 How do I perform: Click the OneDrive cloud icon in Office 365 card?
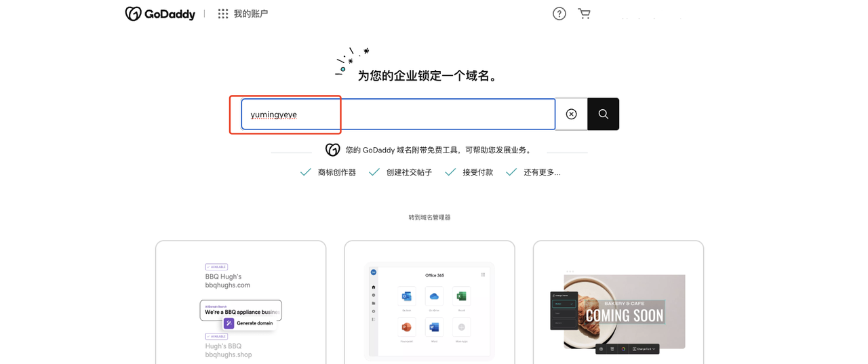[x=434, y=296]
